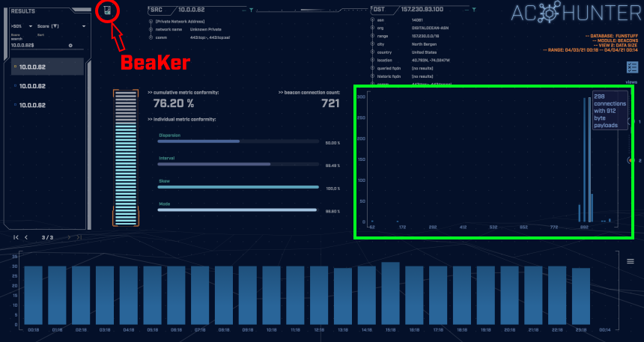Apply the SRC 10.0.0.62 filter icon

click(251, 10)
